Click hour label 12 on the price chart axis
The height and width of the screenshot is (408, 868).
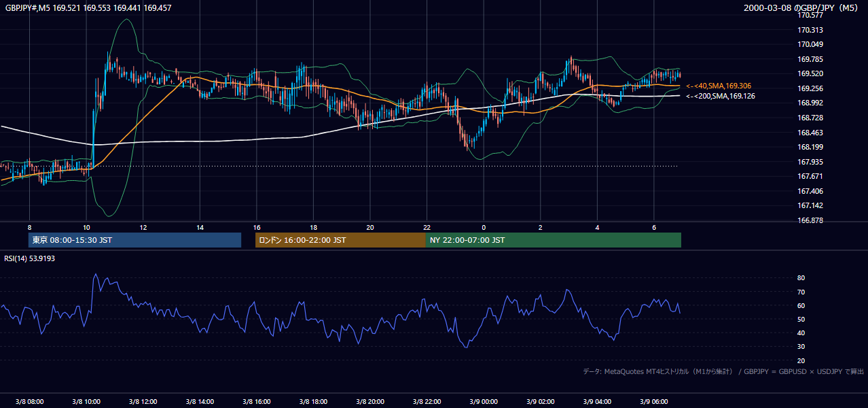[143, 227]
